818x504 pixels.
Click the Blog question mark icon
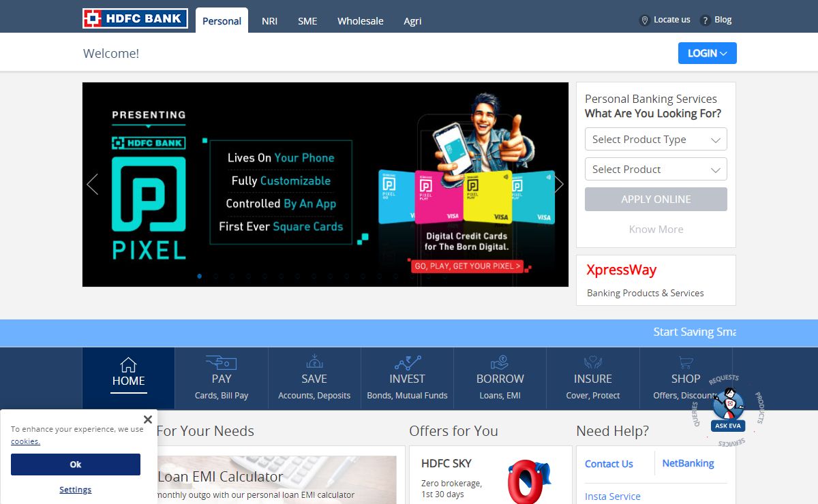point(706,20)
